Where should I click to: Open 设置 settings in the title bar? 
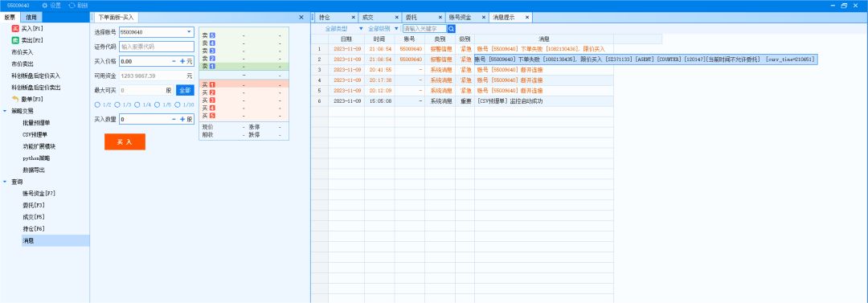tap(51, 5)
